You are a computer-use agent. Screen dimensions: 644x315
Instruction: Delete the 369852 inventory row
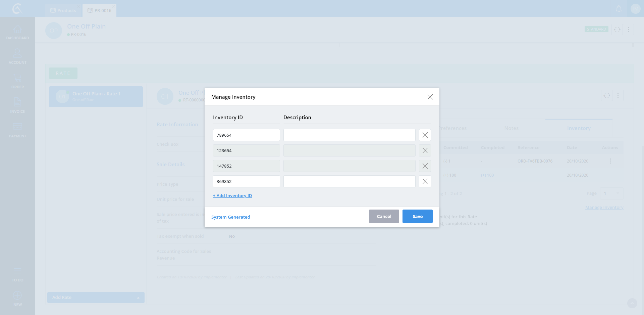click(425, 181)
